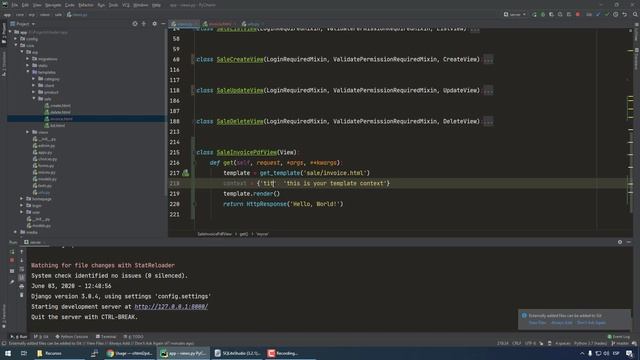This screenshot has height=360, width=640.
Task: Click the green debug bug icon
Action: point(543,15)
